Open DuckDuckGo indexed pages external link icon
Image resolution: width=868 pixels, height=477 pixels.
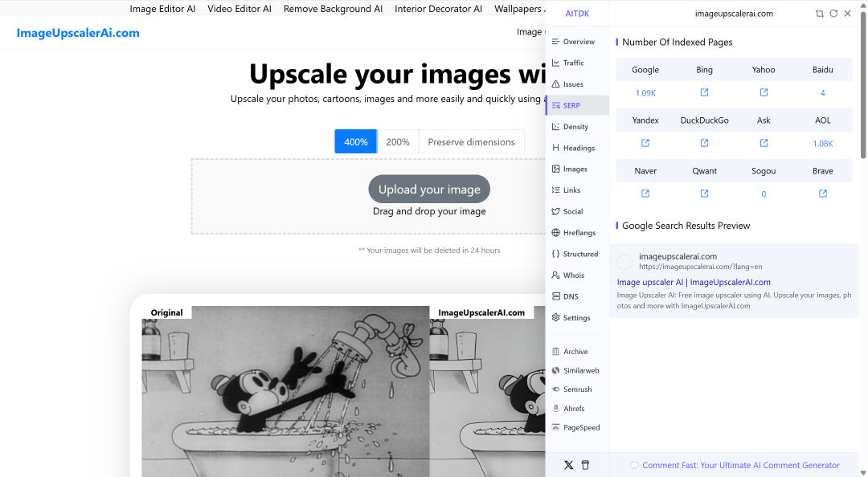coord(704,143)
